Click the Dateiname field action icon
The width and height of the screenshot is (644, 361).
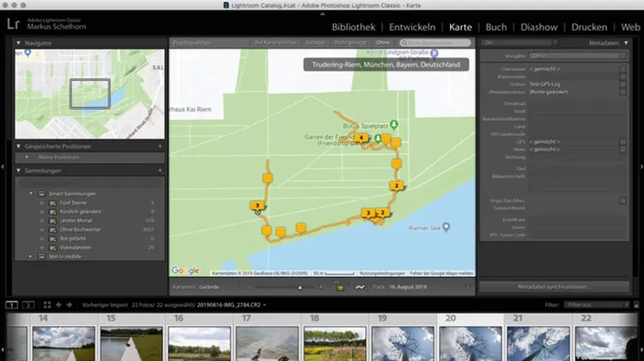[623, 69]
